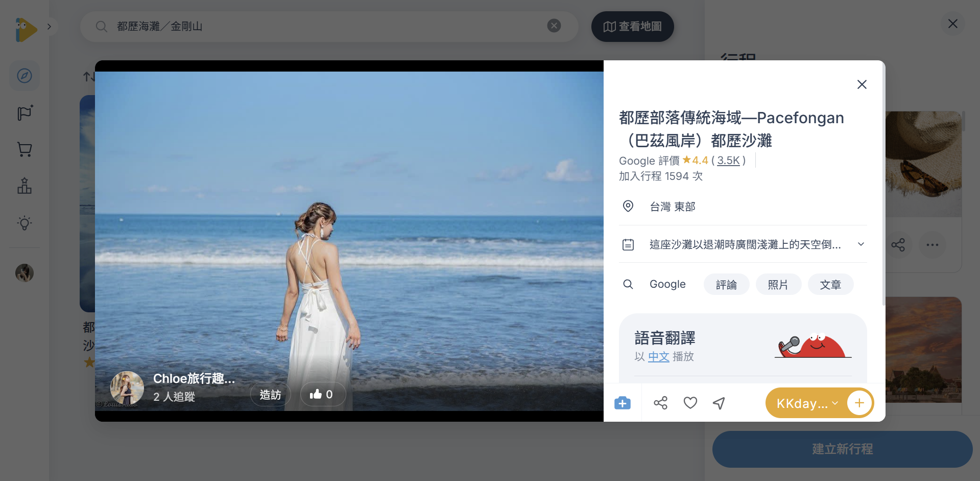Open the 查看地圖 map view button
This screenshot has height=481, width=980.
(x=632, y=26)
